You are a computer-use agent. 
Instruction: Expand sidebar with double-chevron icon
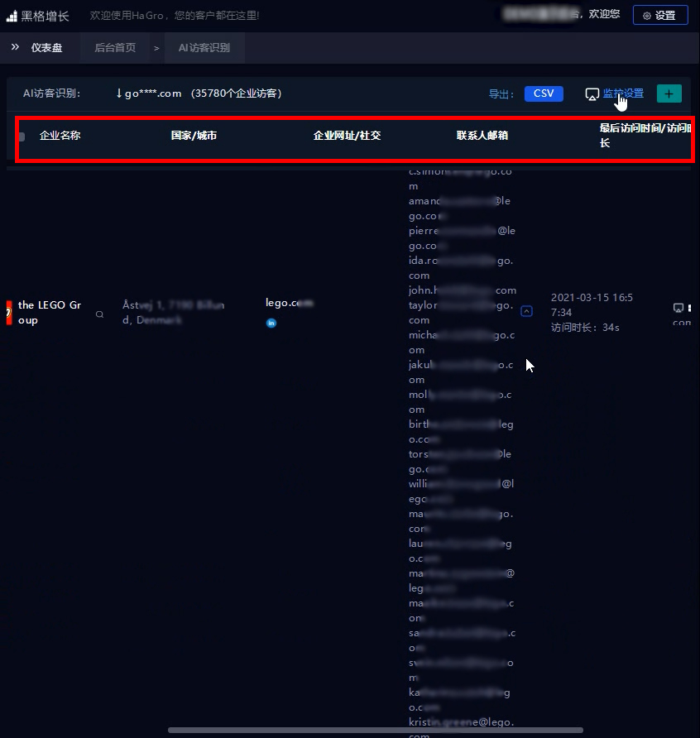pos(15,47)
